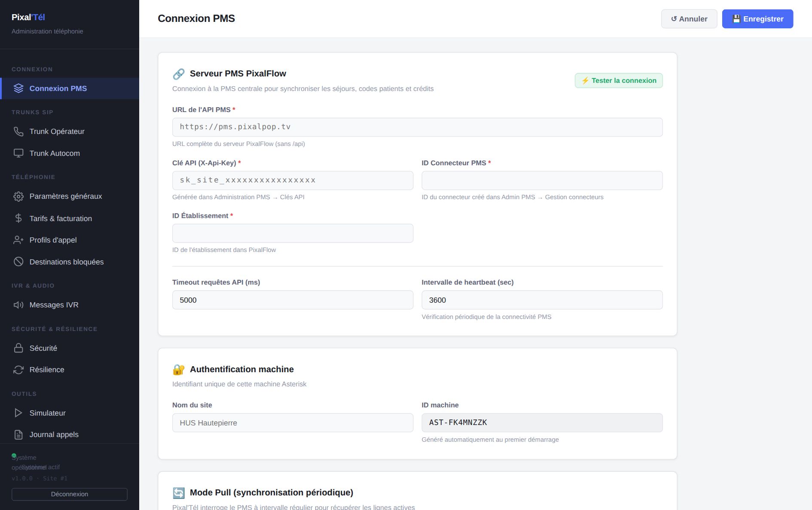Screen dimensions: 812x510
Task: Open the Sécurité section
Action: point(70,348)
